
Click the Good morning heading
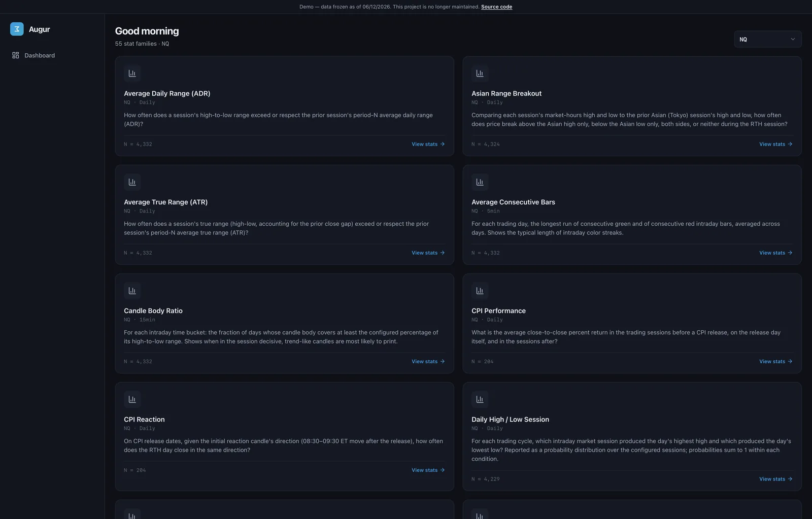pos(147,31)
